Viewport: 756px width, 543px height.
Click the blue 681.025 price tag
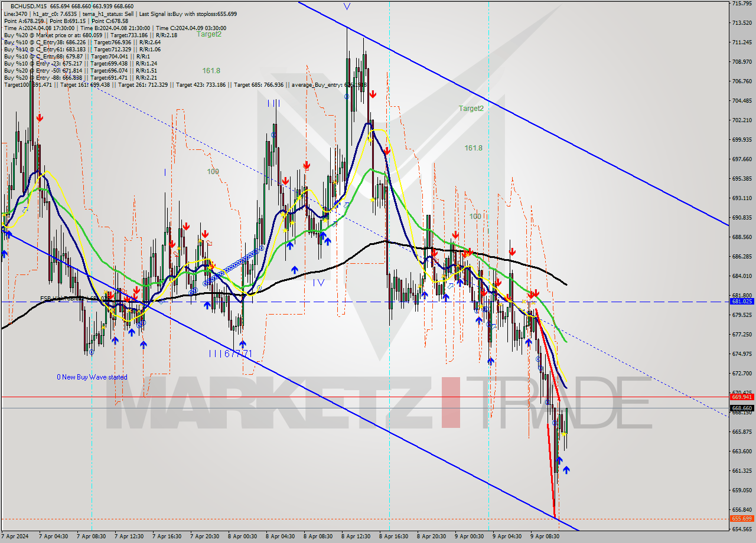(742, 301)
